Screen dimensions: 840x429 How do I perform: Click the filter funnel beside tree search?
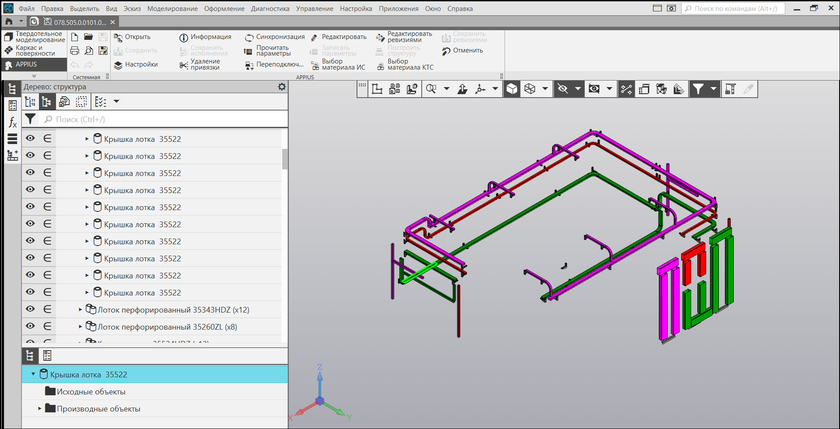click(x=30, y=119)
